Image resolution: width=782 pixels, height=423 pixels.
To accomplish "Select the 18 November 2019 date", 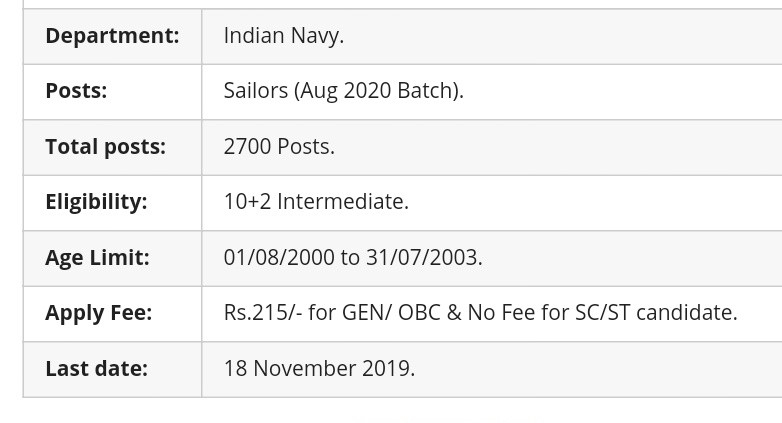I will click(319, 369).
